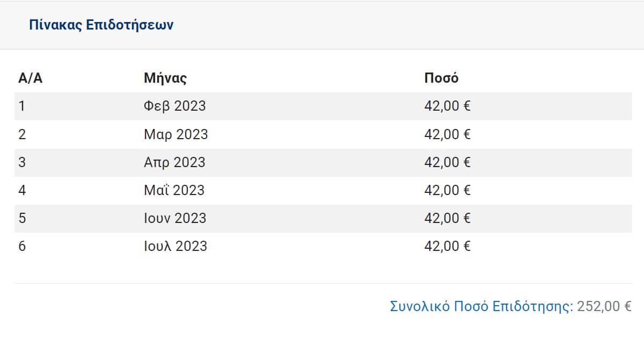Click the total amount 252,00 €
This screenshot has height=353, width=644.
[x=604, y=307]
